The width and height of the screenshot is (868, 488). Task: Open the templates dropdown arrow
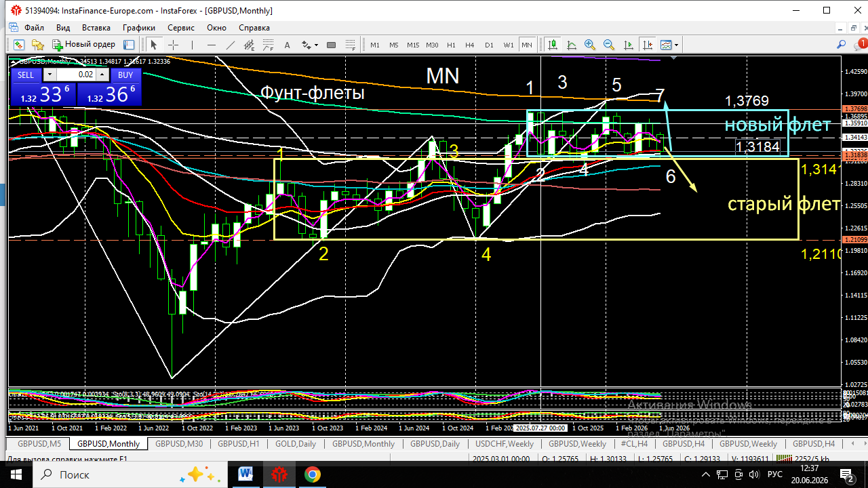(x=676, y=45)
